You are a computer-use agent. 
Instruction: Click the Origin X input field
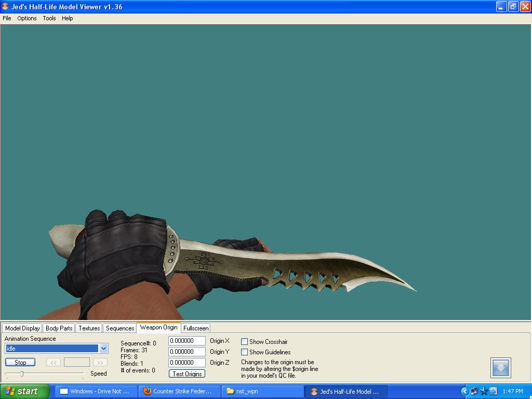pyautogui.click(x=187, y=341)
